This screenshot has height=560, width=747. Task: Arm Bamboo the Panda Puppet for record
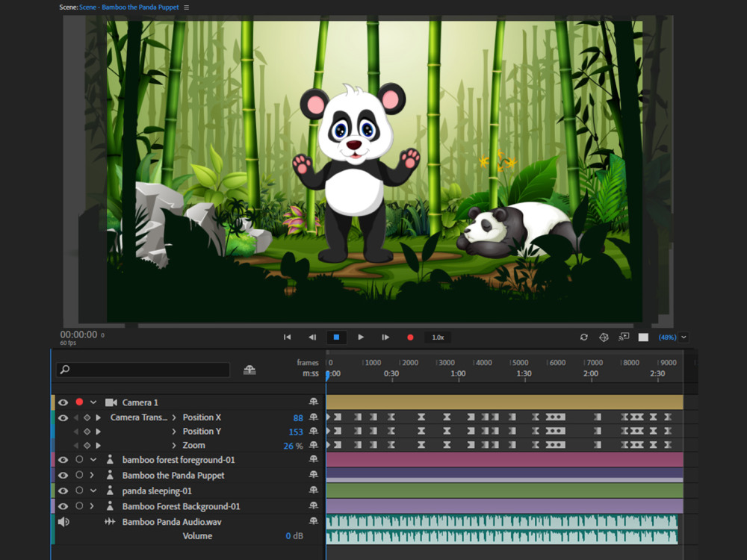(79, 475)
